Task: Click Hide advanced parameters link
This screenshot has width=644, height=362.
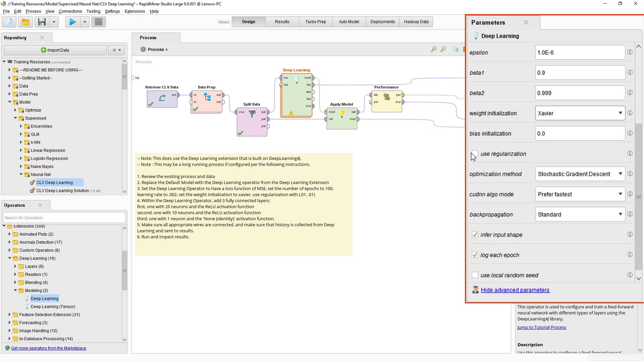Action: [515, 290]
